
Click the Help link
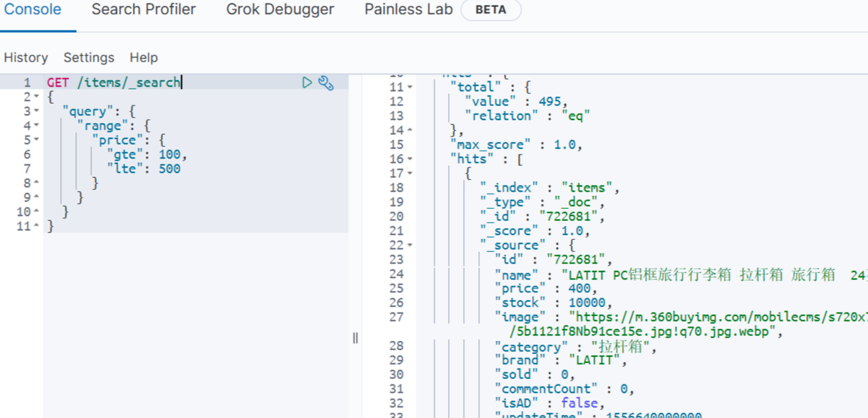pos(143,57)
